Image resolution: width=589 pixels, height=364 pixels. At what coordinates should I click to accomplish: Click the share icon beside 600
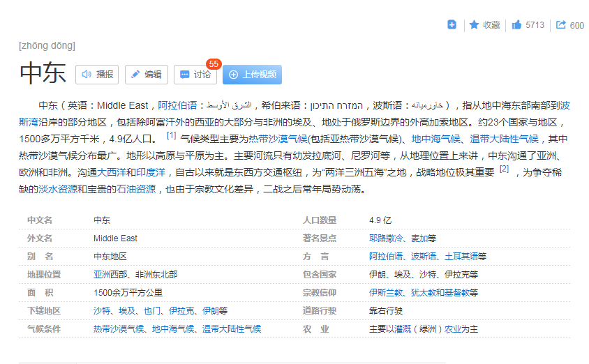(561, 25)
